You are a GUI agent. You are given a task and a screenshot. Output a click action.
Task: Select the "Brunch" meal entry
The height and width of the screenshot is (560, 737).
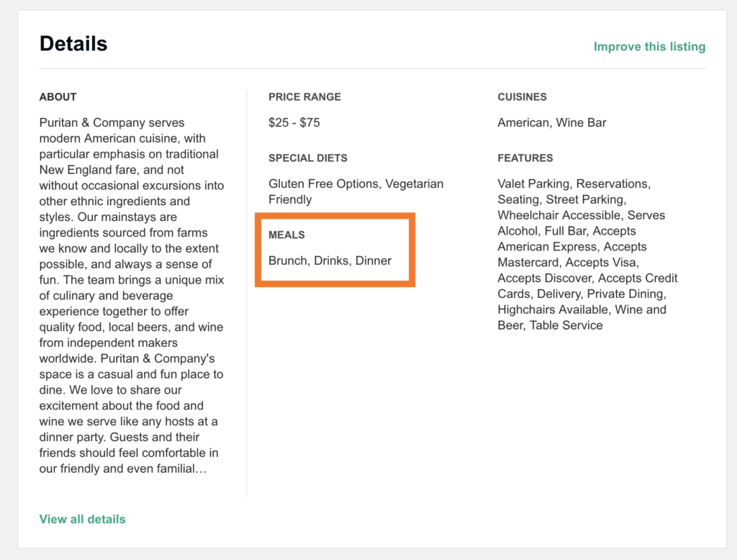288,261
